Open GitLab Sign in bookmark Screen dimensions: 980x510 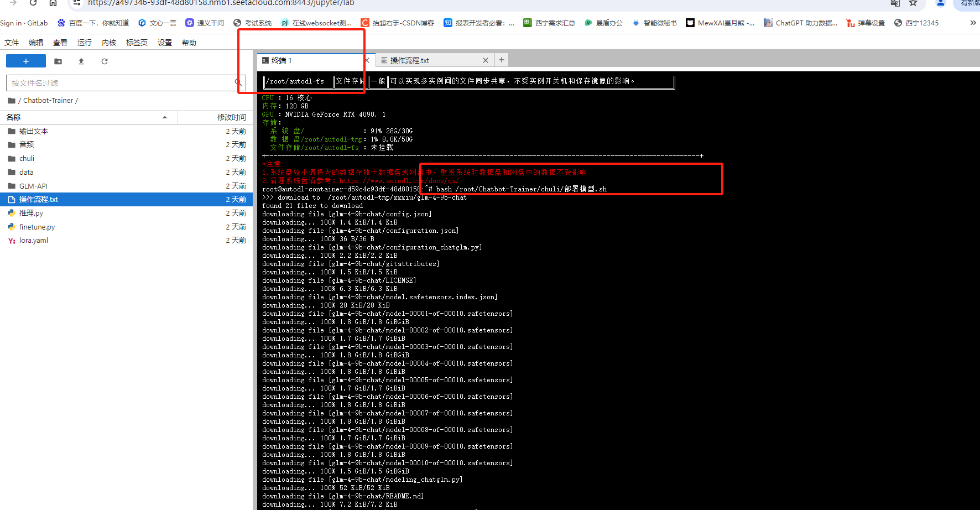tap(24, 23)
